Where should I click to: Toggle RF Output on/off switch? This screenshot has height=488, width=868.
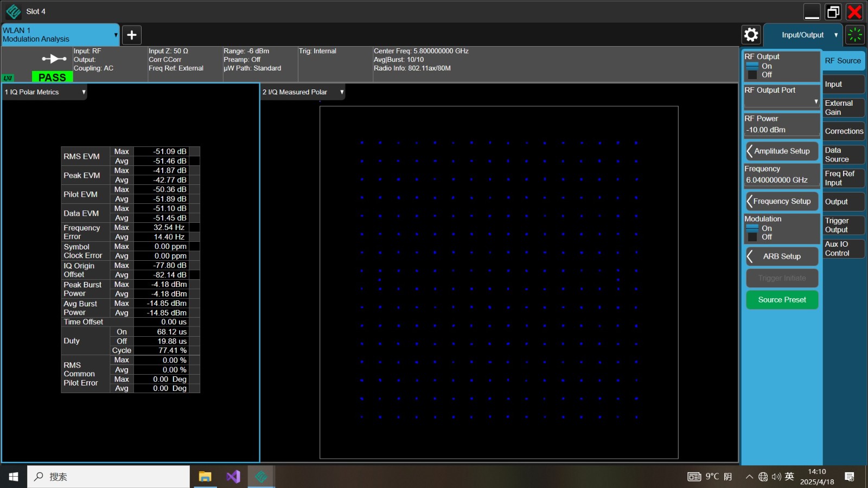[752, 70]
